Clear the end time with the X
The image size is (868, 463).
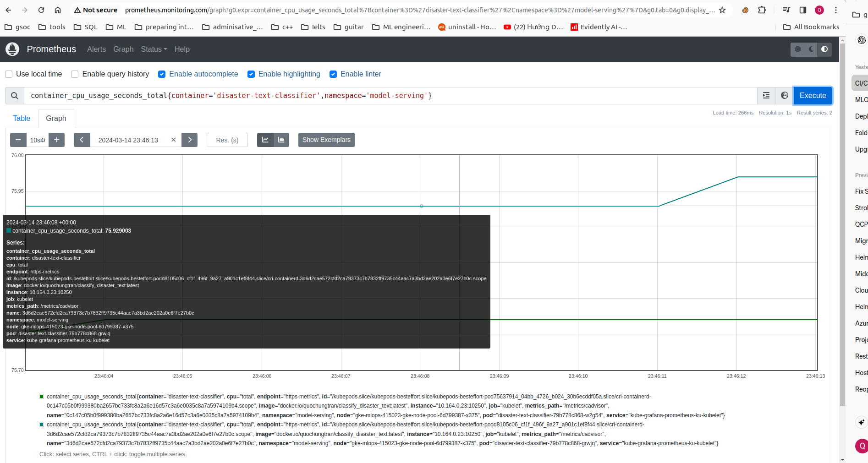pyautogui.click(x=174, y=140)
